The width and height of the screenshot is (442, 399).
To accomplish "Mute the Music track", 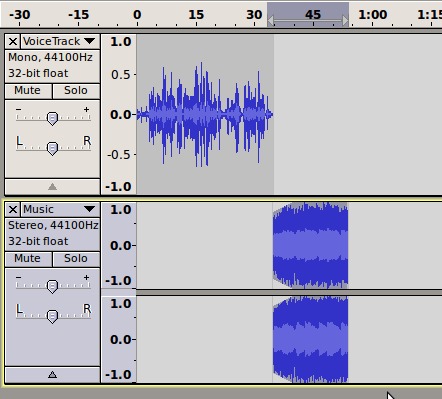I will tap(28, 259).
